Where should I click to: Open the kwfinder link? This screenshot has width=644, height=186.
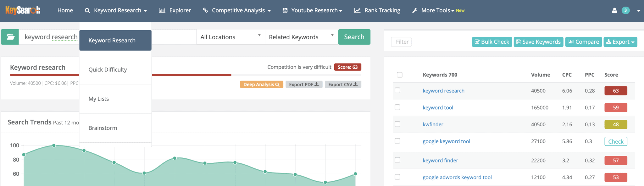(x=433, y=124)
